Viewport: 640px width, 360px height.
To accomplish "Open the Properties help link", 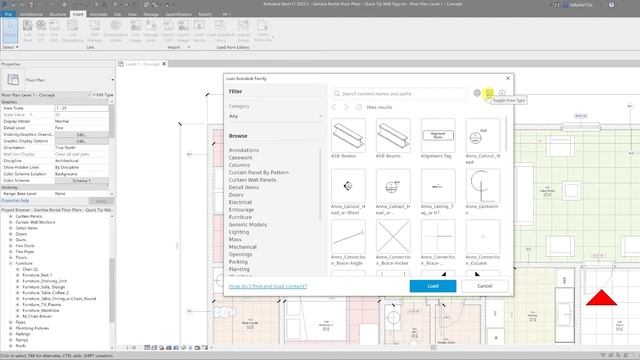I will 15,201.
